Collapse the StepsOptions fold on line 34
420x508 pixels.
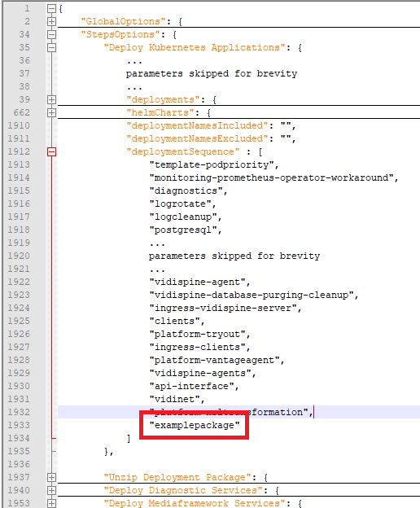(51, 34)
